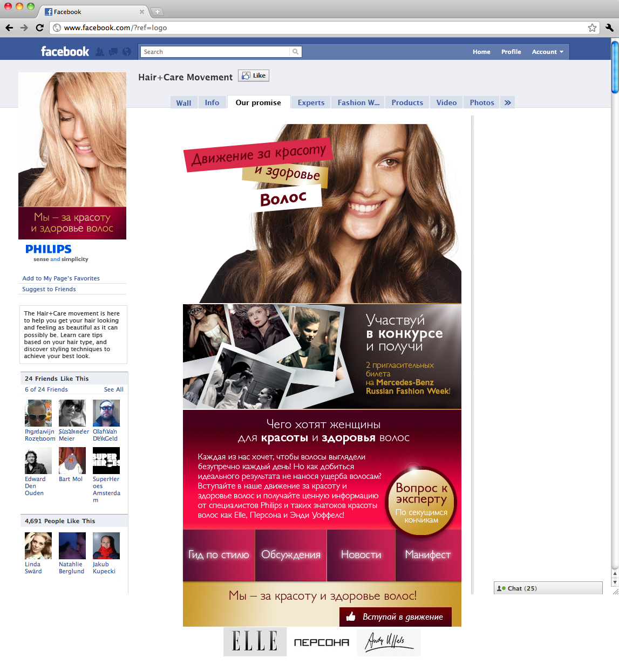Click the round Вопрос к эксперту button

tap(421, 502)
